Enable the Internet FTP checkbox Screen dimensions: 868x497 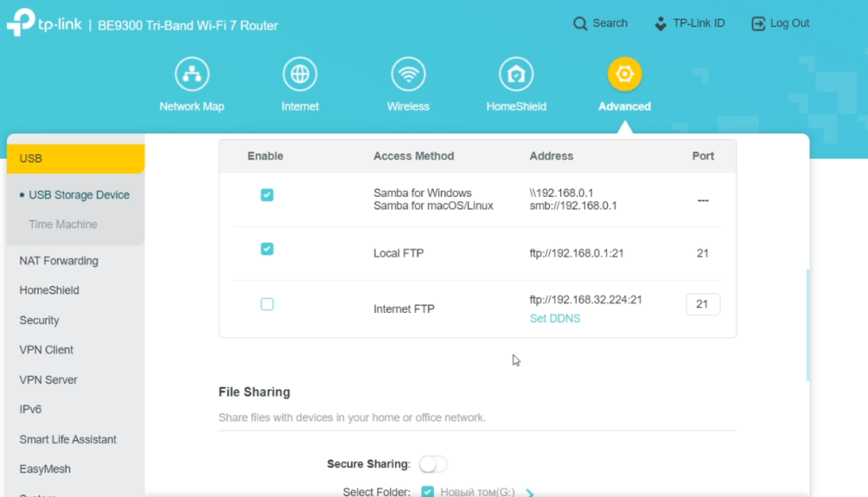(x=267, y=304)
